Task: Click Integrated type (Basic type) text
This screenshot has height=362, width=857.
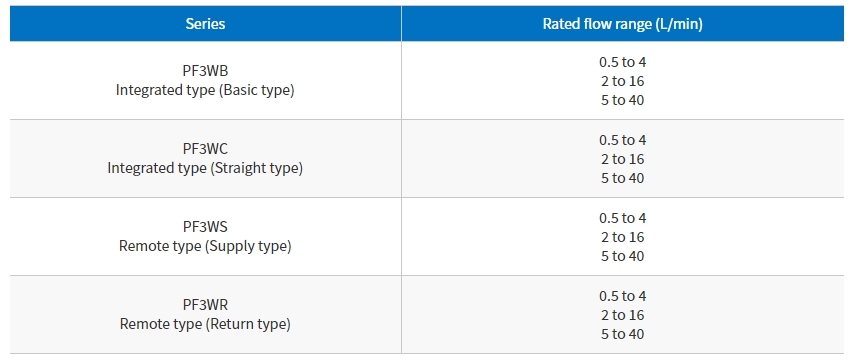Action: coord(205,90)
